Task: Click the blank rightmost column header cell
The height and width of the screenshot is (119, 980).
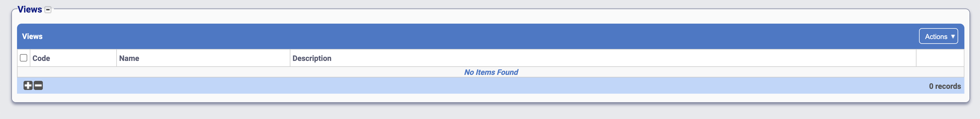Action: coord(940,58)
